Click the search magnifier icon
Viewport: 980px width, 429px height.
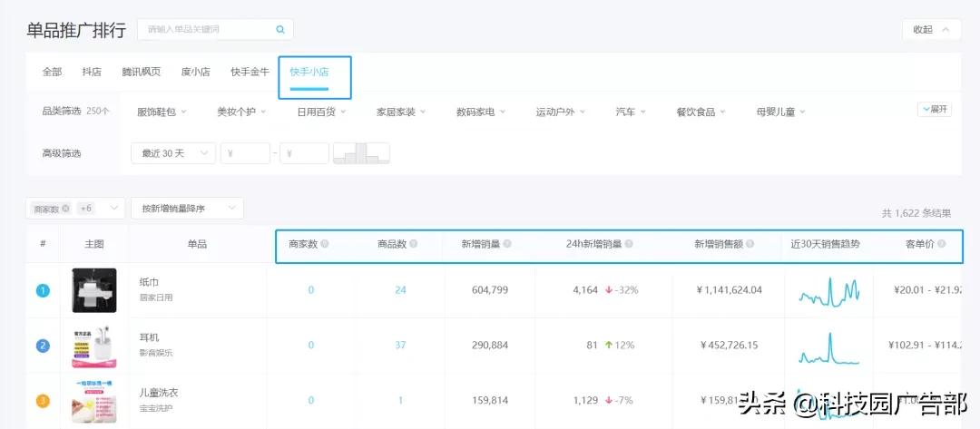[x=280, y=29]
